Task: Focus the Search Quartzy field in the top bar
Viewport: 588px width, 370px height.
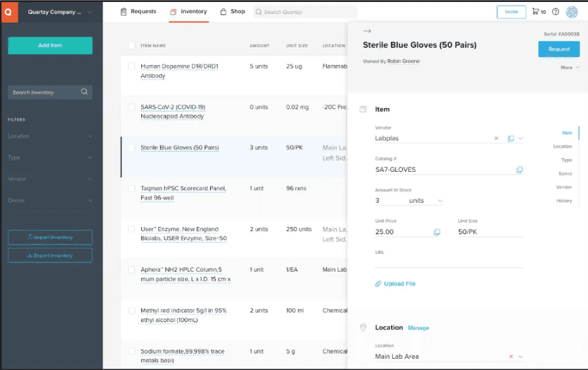Action: click(x=305, y=12)
